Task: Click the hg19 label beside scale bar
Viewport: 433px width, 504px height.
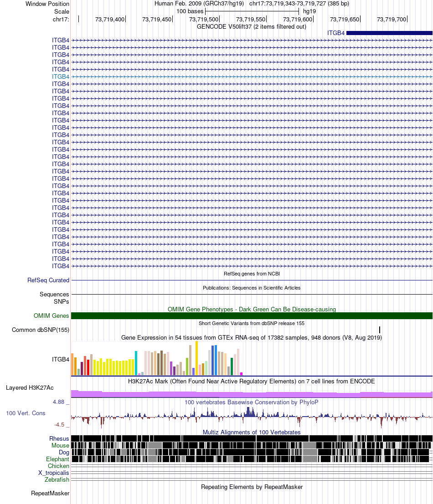Action: click(x=309, y=11)
